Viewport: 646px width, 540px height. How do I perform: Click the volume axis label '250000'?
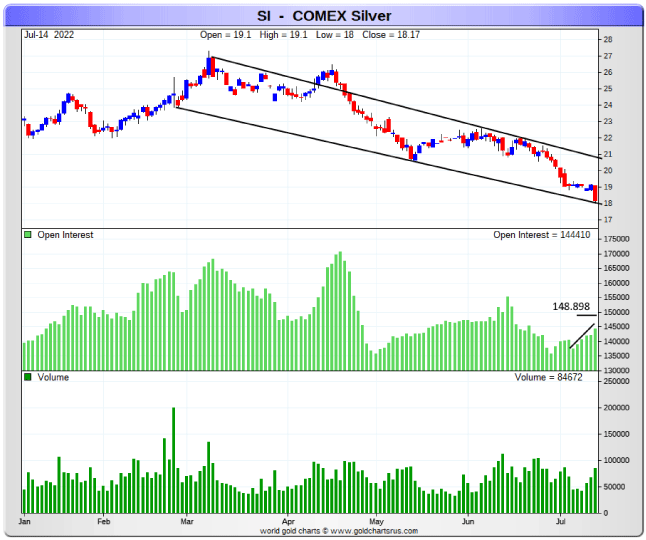pos(616,381)
